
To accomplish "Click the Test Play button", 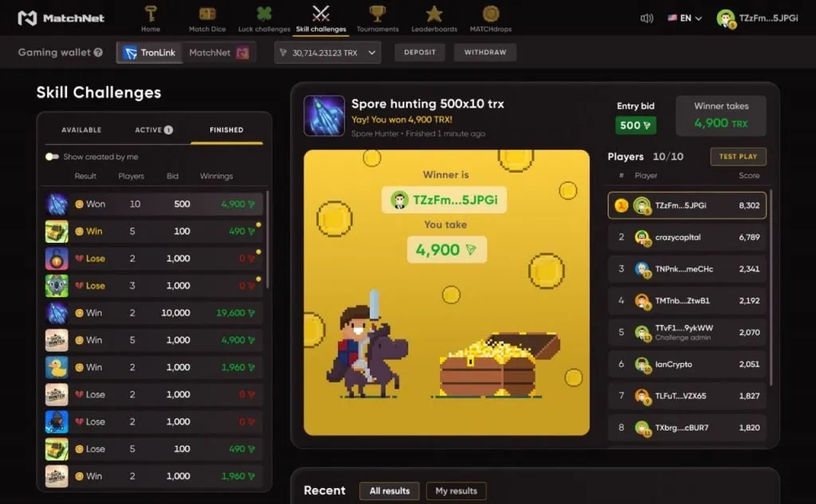I will tap(738, 157).
